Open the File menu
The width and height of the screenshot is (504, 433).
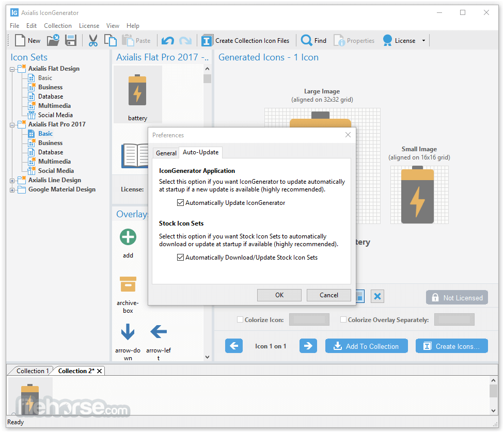point(14,26)
